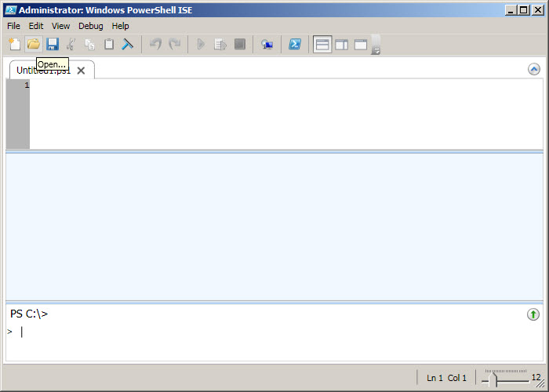This screenshot has width=549, height=392.
Task: Open the New Remote PowerShell Tab icon
Action: click(x=267, y=45)
